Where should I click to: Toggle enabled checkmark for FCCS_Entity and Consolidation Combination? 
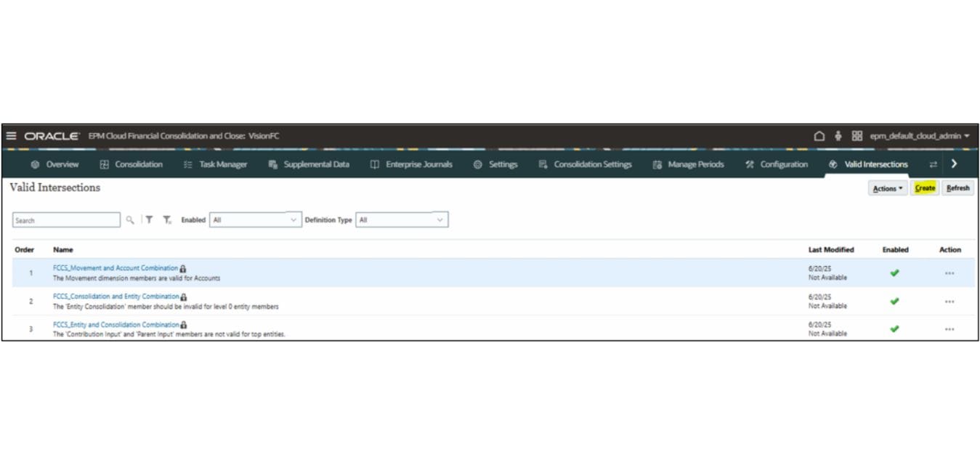click(894, 329)
